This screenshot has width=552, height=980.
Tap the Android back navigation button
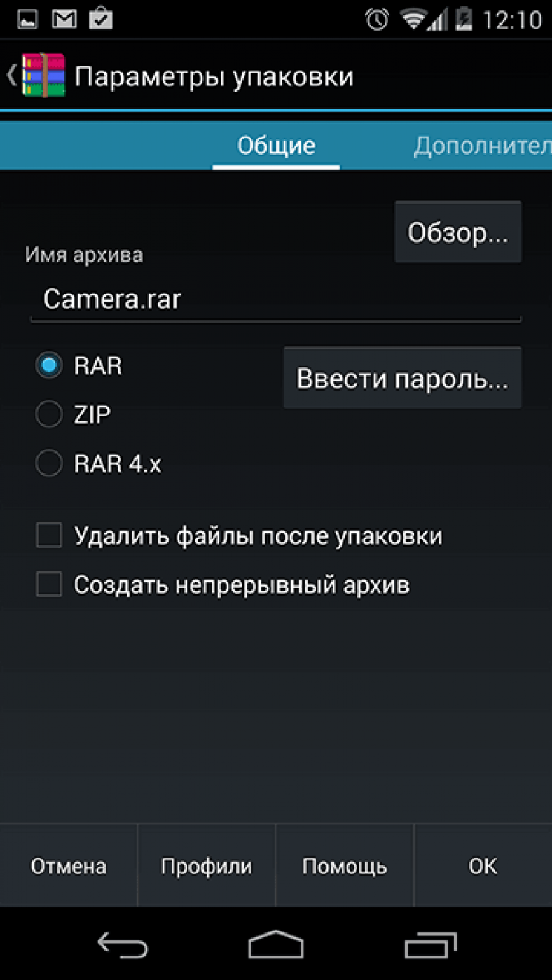tap(122, 945)
